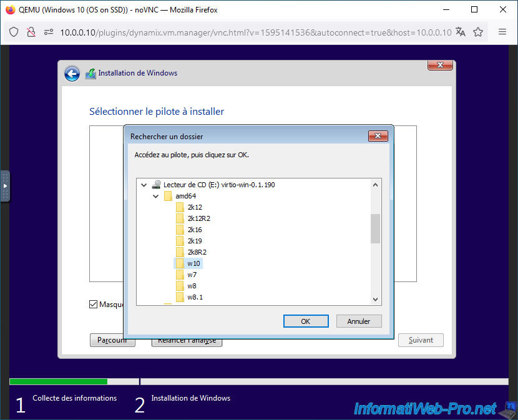Confirm folder selection with OK
This screenshot has width=518, height=420.
pos(306,321)
